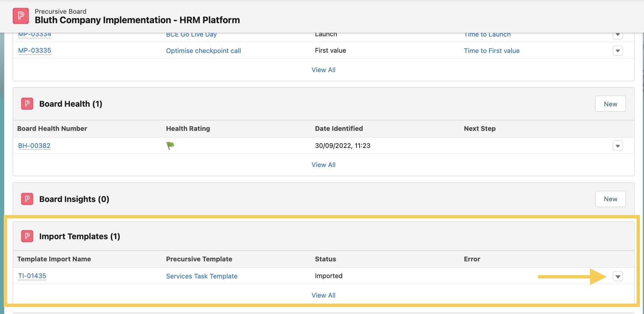
Task: Click the Imported status cell
Action: (x=329, y=276)
